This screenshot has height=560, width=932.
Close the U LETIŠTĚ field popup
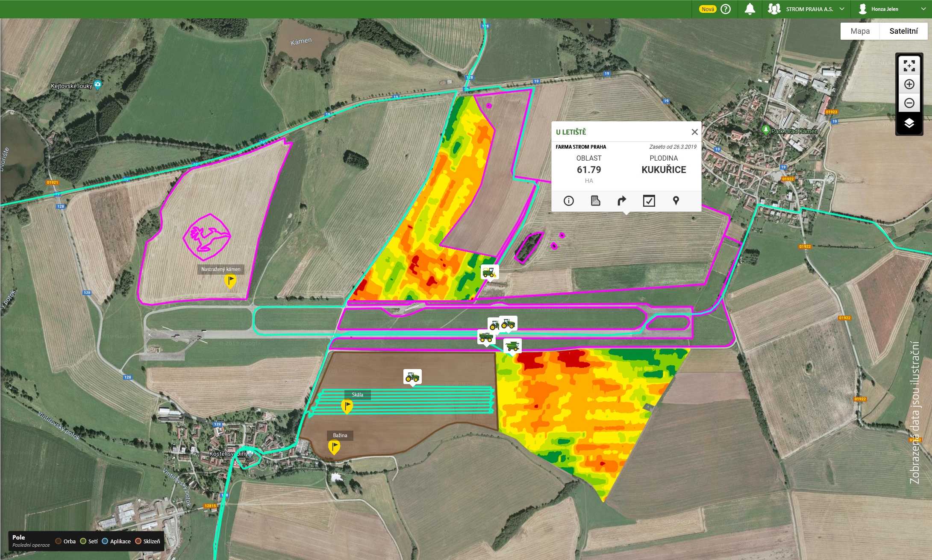695,132
